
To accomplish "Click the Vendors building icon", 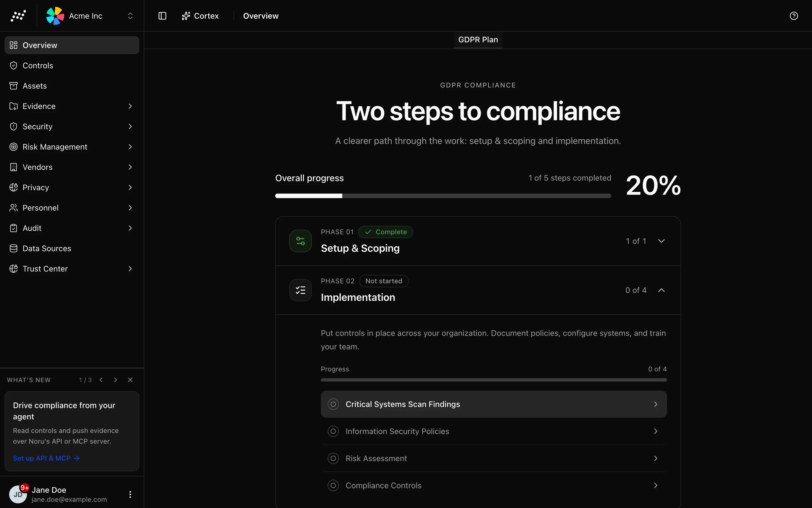I will pos(14,167).
